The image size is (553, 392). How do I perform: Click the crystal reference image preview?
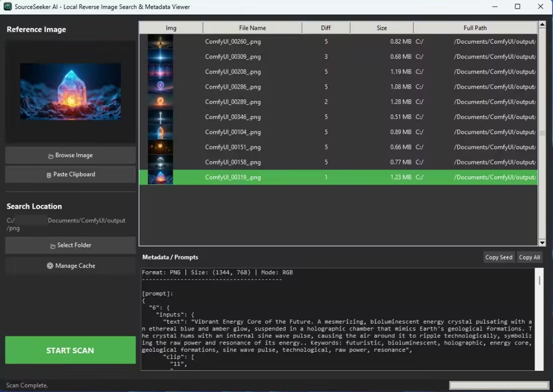[x=71, y=91]
